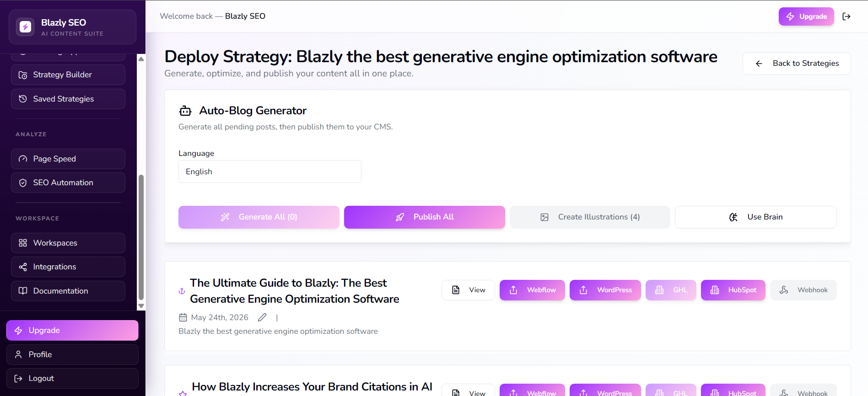This screenshot has width=868, height=396.
Task: Click Logout in the sidebar
Action: coord(72,378)
